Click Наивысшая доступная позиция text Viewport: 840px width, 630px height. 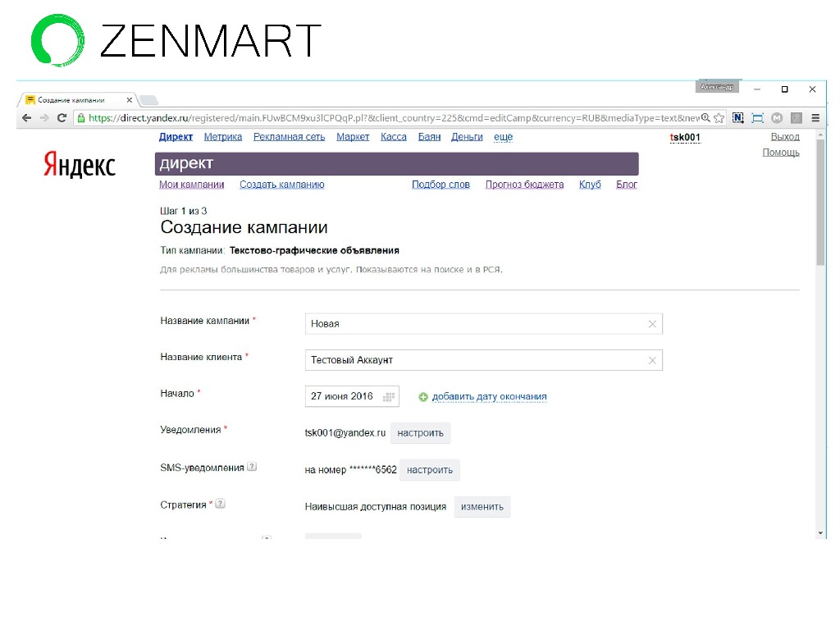pos(375,507)
